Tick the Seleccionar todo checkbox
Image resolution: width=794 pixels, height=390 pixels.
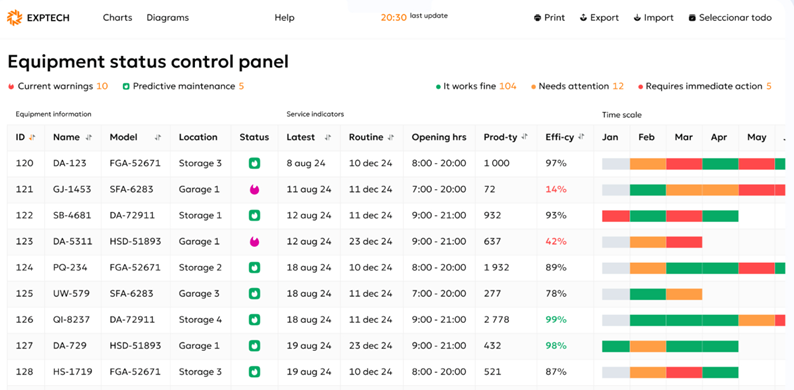[x=692, y=18]
